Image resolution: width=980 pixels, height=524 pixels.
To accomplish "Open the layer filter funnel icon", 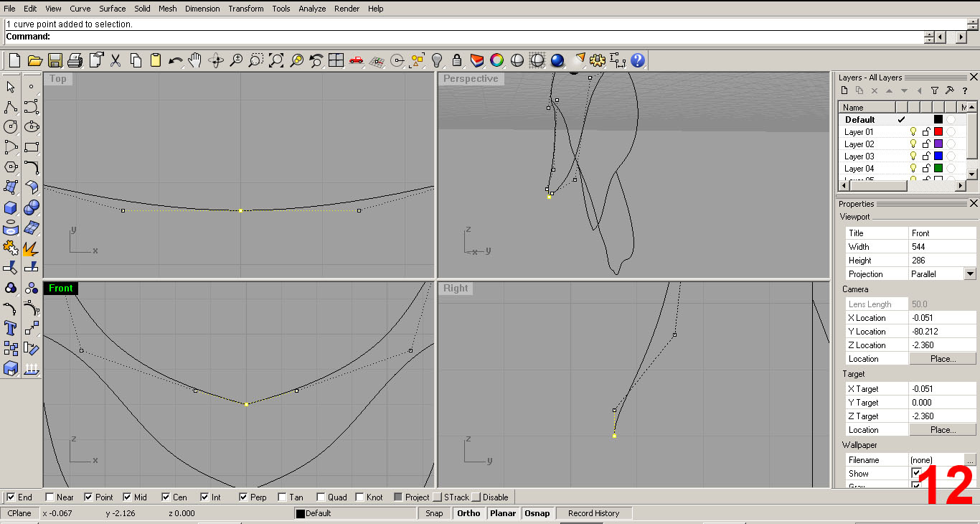I will tap(934, 90).
